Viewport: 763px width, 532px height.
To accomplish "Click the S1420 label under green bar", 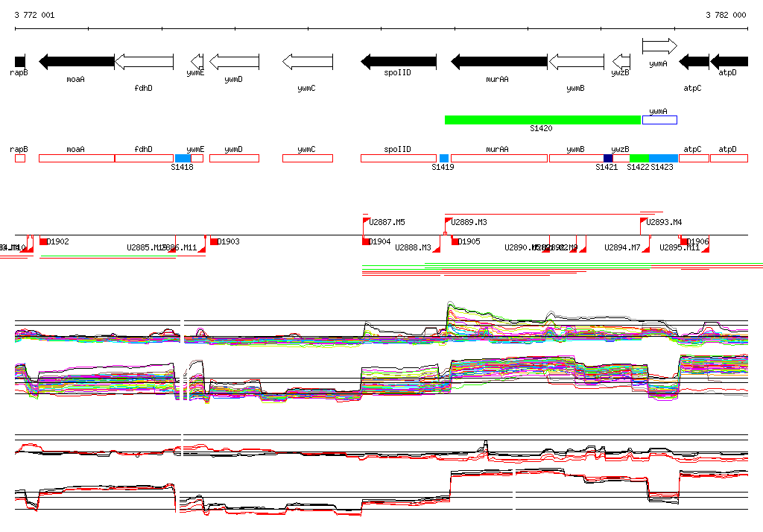I will 541,128.
